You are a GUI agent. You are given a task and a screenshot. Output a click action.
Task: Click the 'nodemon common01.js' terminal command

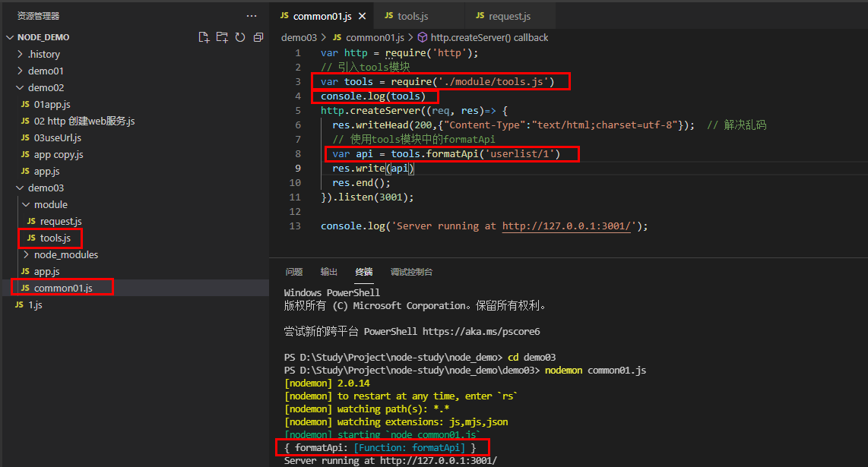pos(596,370)
